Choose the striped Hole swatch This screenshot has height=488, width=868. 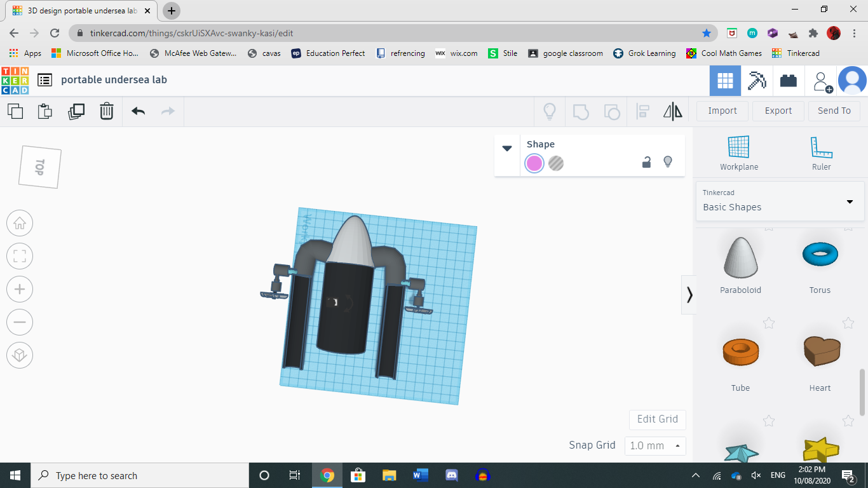tap(556, 163)
